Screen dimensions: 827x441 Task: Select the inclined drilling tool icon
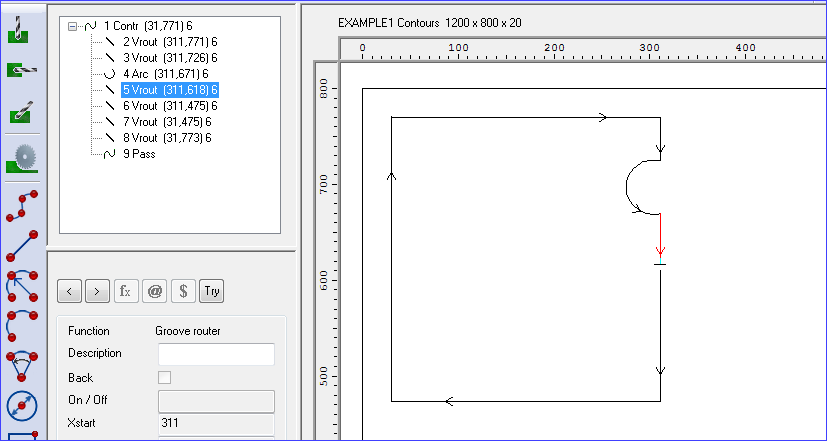[x=21, y=111]
